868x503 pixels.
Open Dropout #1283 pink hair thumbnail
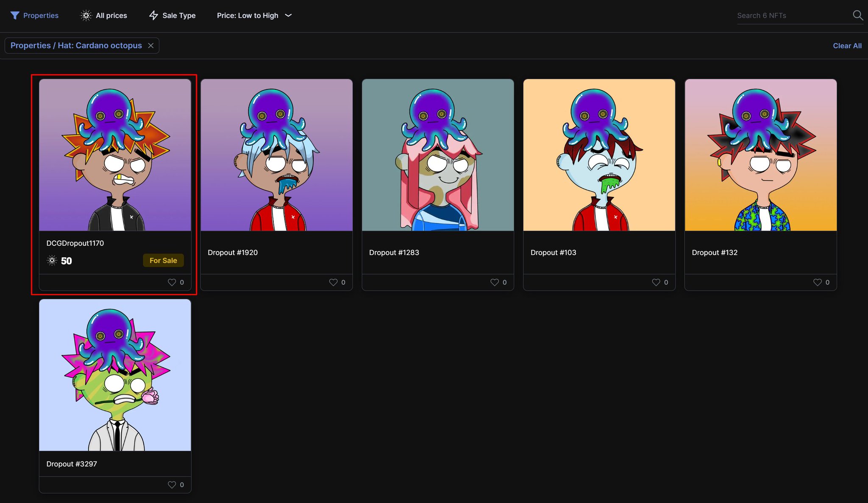pos(438,155)
